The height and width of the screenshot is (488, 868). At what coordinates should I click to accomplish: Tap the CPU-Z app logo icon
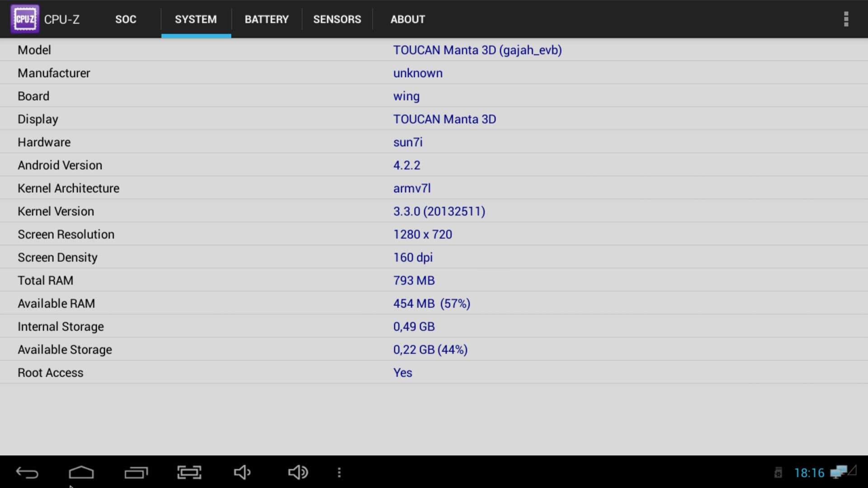tap(25, 19)
